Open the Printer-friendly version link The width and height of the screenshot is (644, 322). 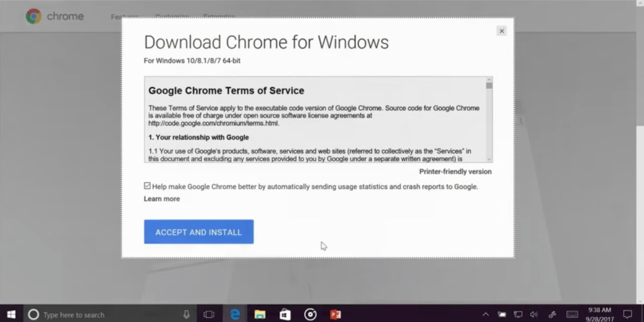pyautogui.click(x=455, y=172)
